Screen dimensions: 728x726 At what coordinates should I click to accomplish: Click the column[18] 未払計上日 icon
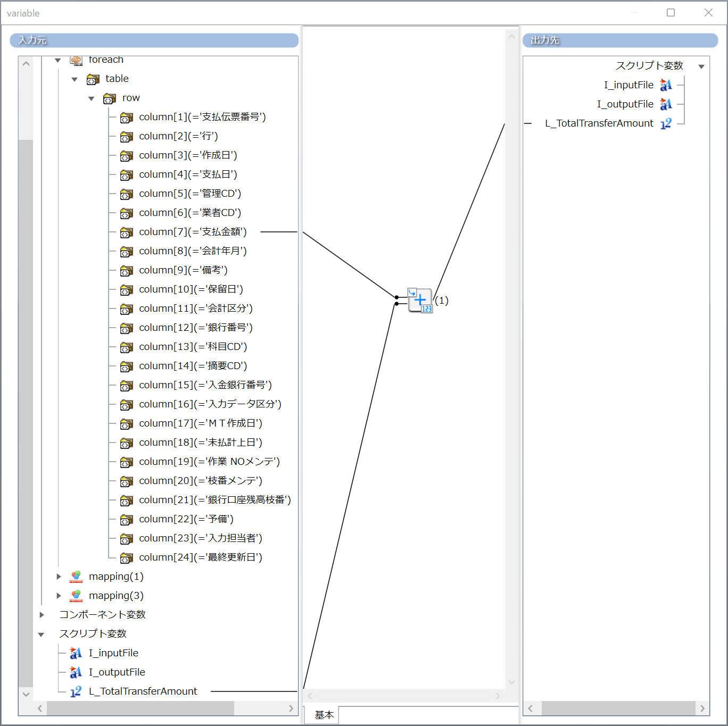point(127,443)
